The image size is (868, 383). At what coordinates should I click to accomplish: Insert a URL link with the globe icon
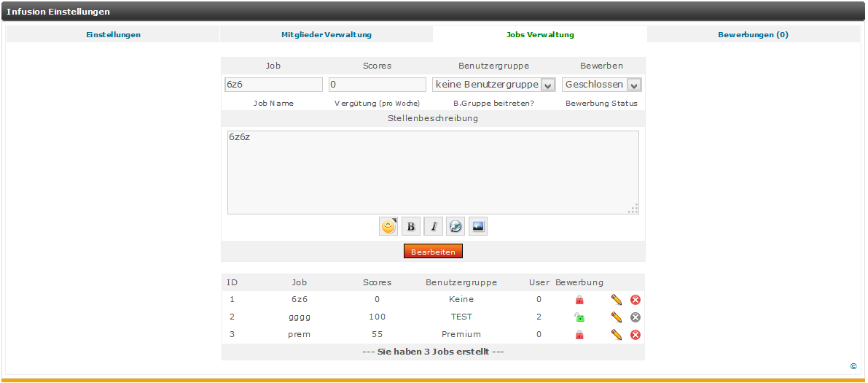(x=455, y=226)
